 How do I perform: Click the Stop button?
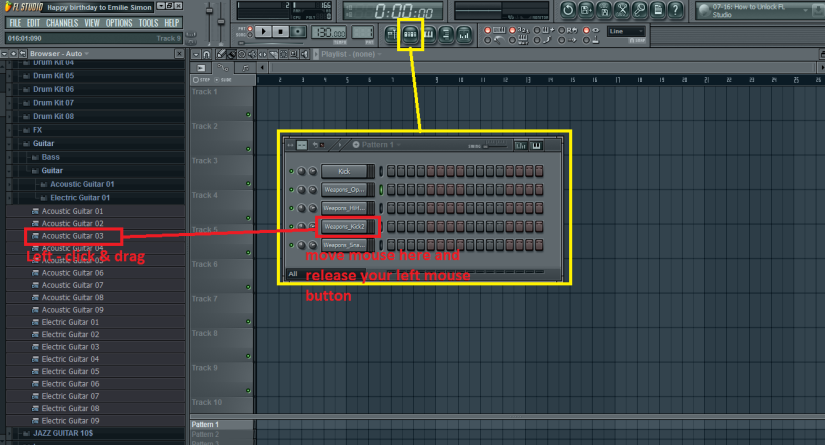(280, 32)
